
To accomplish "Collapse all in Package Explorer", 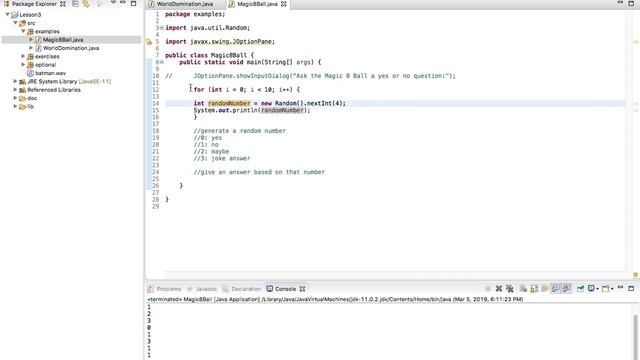I will pos(76,4).
